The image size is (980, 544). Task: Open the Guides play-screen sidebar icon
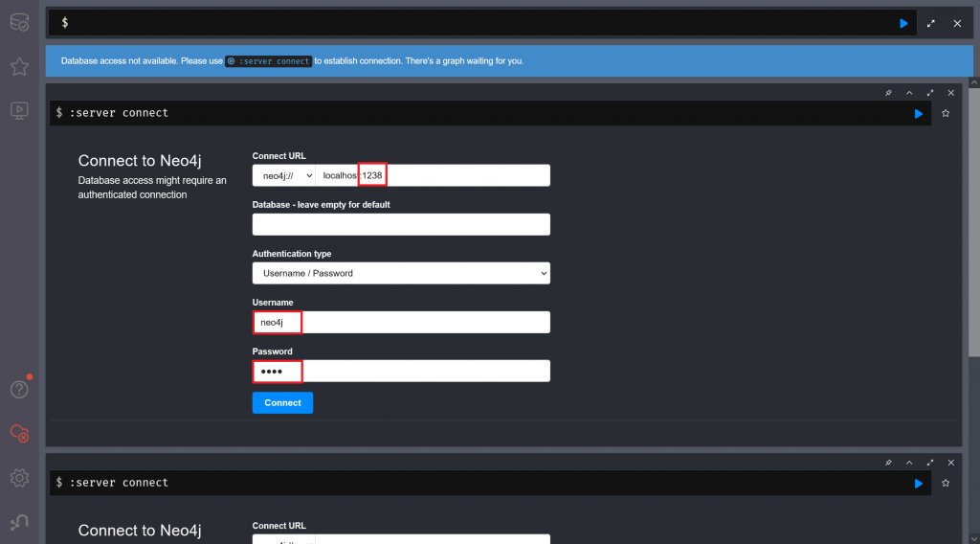19,111
